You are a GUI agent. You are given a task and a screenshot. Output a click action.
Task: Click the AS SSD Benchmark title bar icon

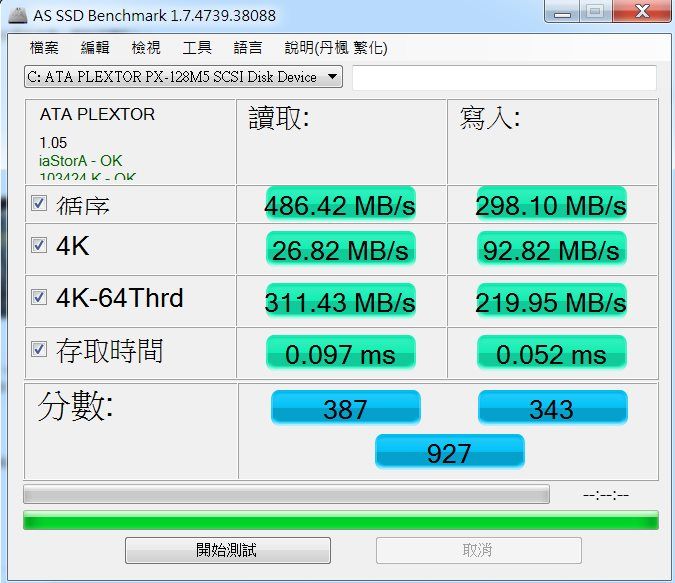pos(14,16)
